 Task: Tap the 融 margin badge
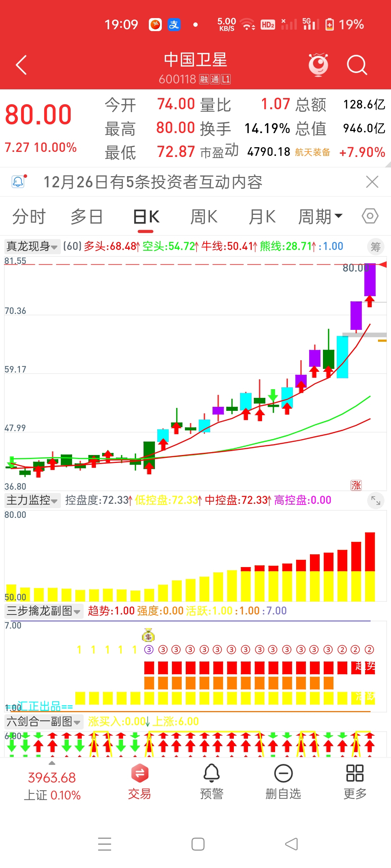click(204, 79)
